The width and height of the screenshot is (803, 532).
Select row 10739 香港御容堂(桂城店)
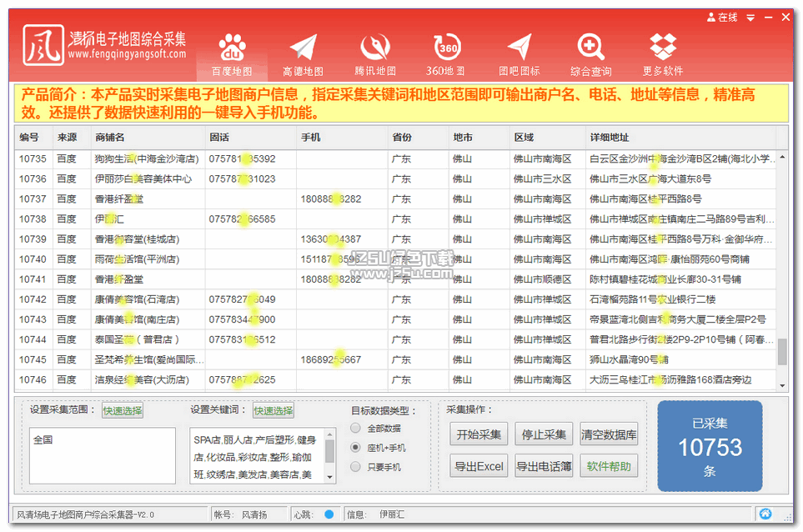(395, 239)
